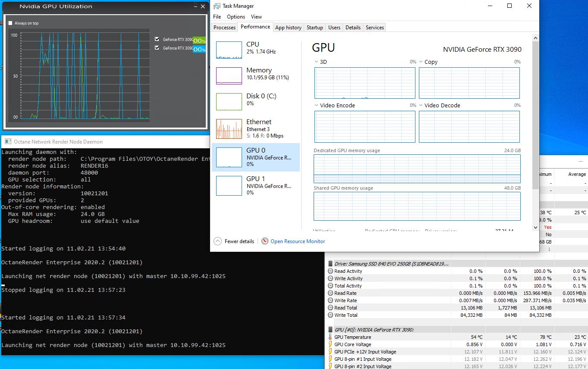Uncheck the green-labeled GeForce RTX 3090 checkbox

(157, 39)
